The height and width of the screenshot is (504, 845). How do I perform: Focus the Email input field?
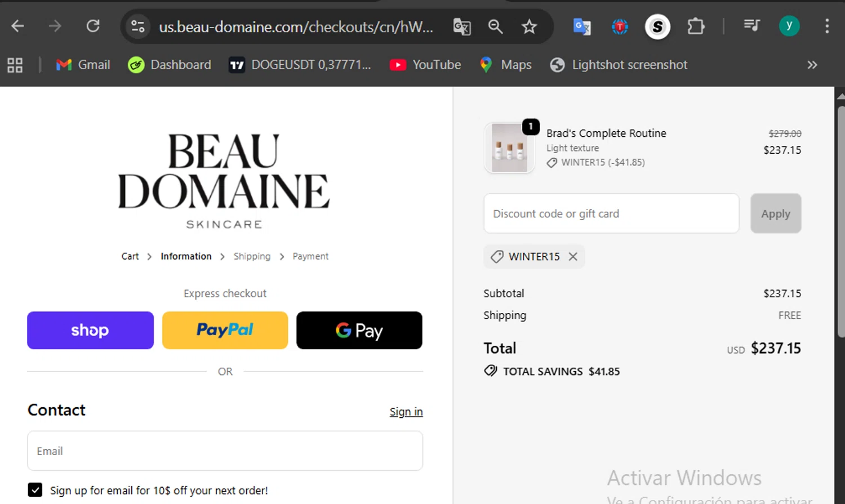pos(225,451)
